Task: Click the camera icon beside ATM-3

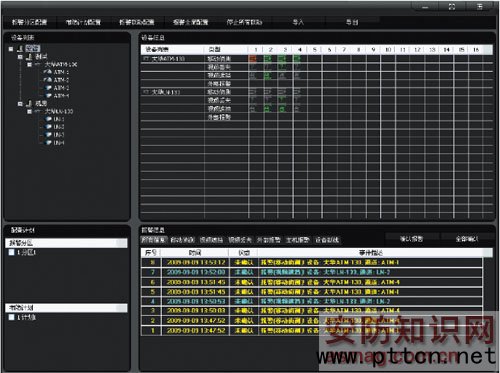Action: click(48, 88)
